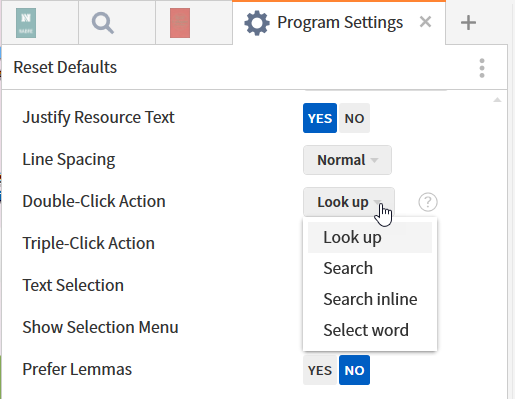Enable YES for Justify Resource Text
This screenshot has width=515, height=399.
(320, 118)
